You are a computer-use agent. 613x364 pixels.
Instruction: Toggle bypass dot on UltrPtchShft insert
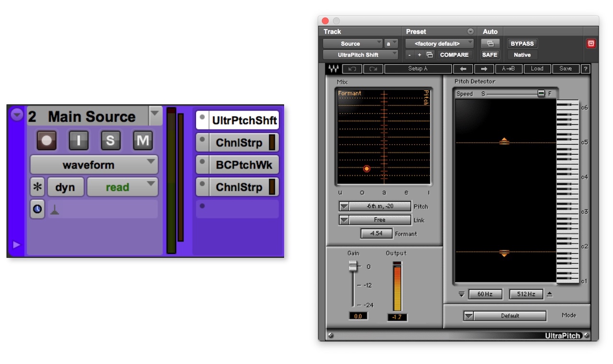tap(203, 117)
